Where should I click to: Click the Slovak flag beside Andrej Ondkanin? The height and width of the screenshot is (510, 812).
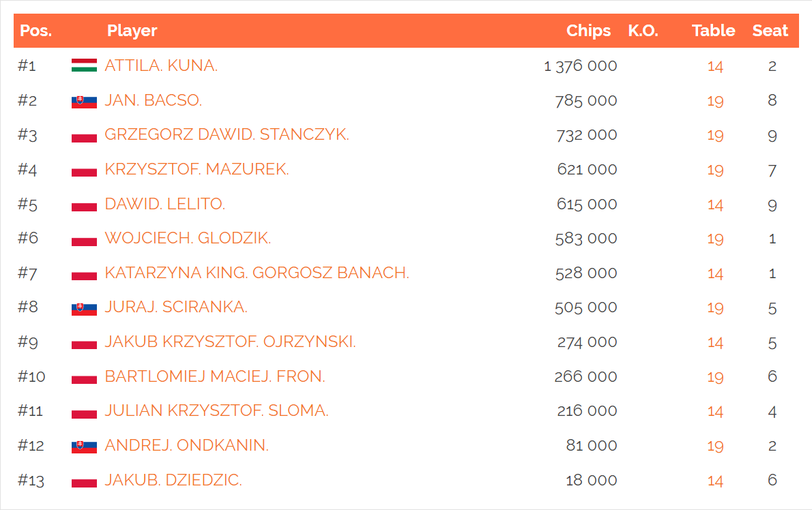(x=84, y=447)
